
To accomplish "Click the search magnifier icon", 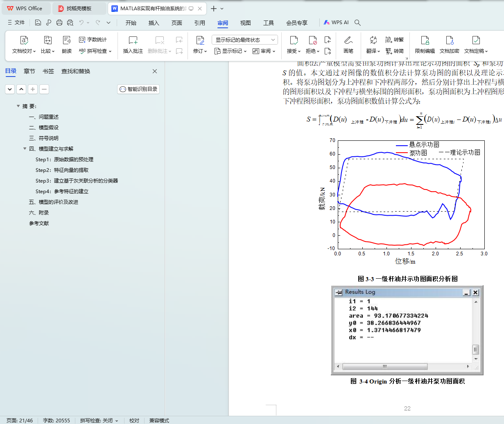I will pos(357,23).
